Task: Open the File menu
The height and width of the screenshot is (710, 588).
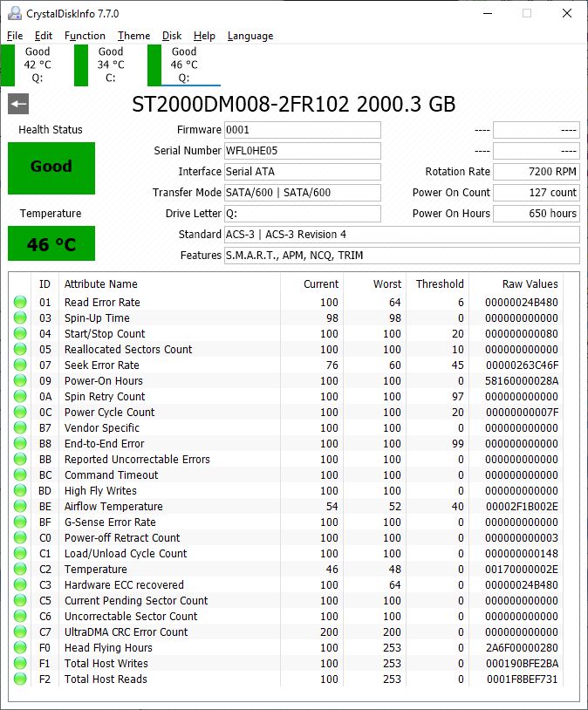Action: click(x=15, y=36)
